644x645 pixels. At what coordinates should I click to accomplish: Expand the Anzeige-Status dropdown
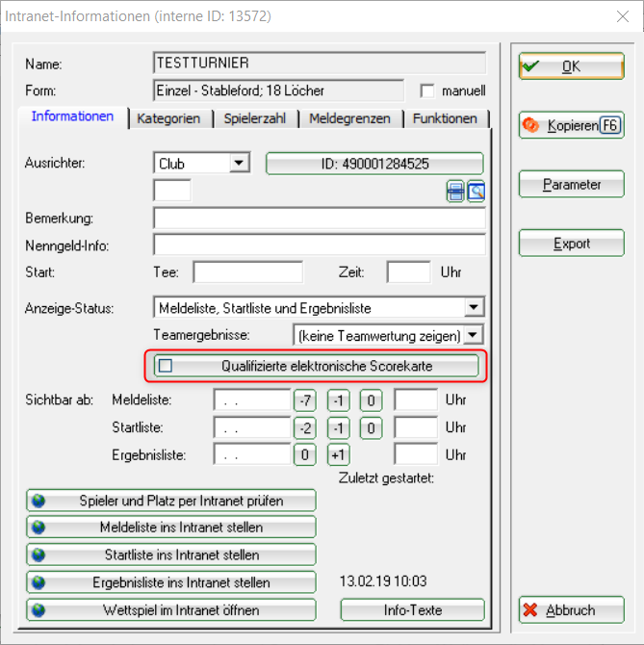[473, 308]
